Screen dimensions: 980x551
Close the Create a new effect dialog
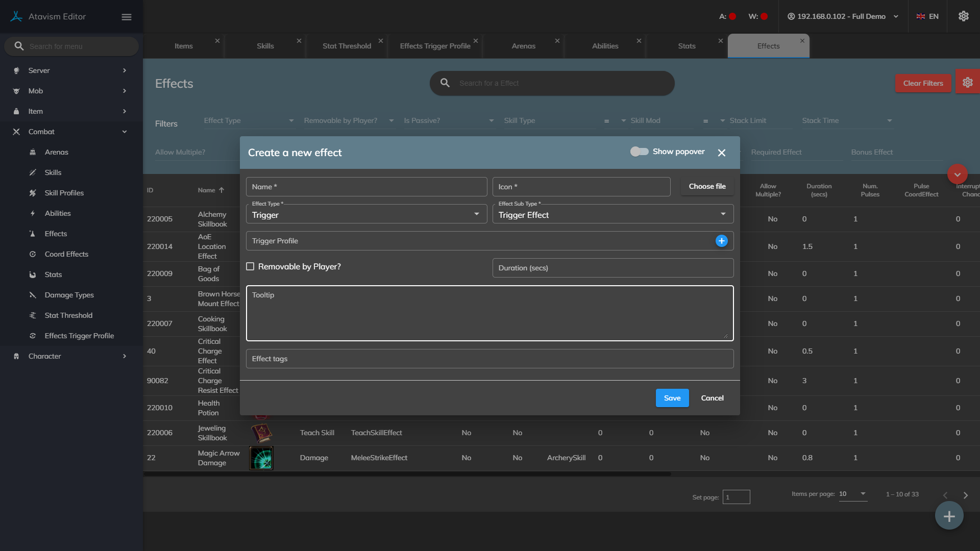(721, 153)
